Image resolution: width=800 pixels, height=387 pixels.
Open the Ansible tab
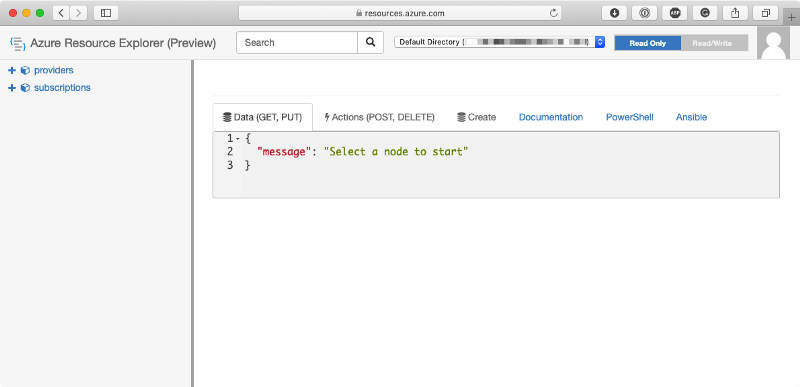click(x=691, y=117)
